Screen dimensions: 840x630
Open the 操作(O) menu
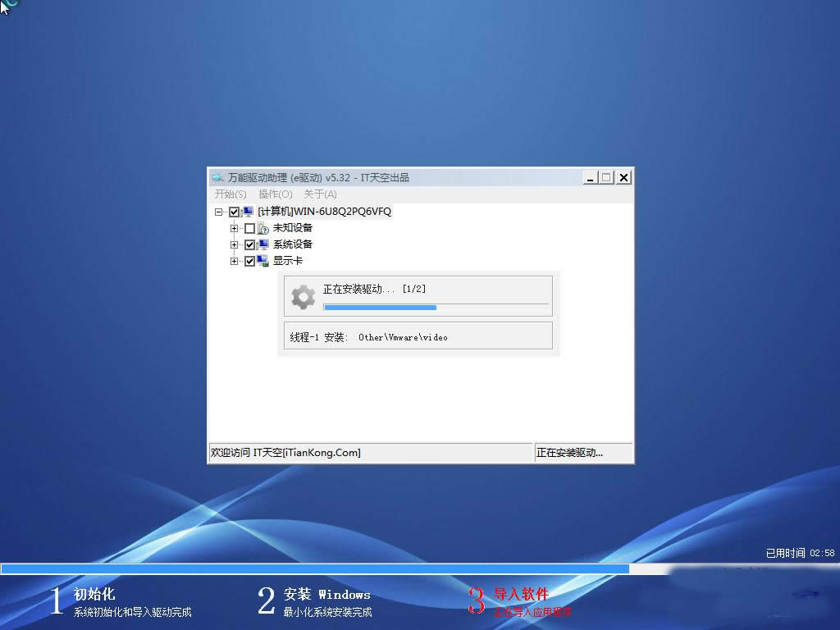pyautogui.click(x=276, y=194)
